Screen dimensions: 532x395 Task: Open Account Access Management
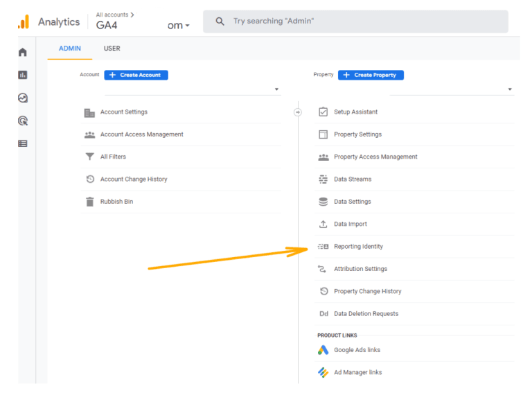pyautogui.click(x=141, y=134)
